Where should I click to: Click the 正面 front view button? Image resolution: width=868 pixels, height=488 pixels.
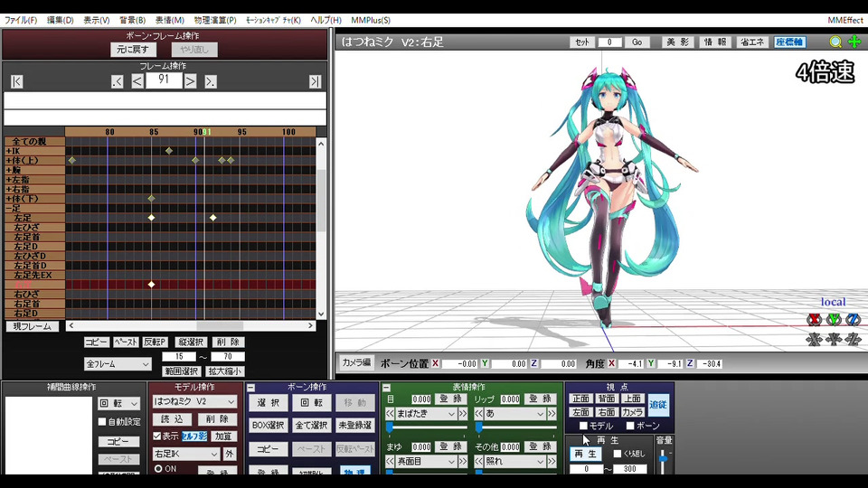580,399
